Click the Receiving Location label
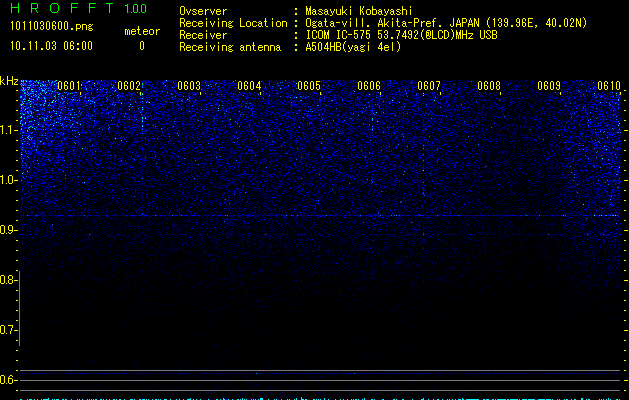 coord(233,23)
